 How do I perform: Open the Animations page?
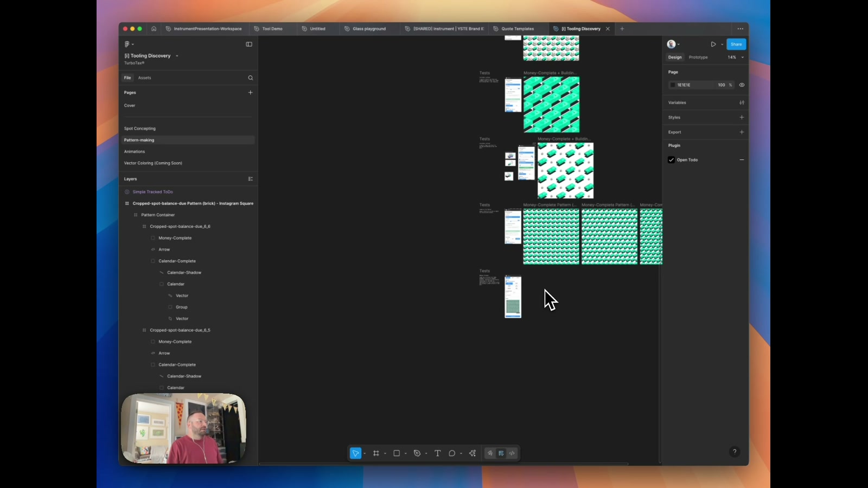tap(135, 152)
